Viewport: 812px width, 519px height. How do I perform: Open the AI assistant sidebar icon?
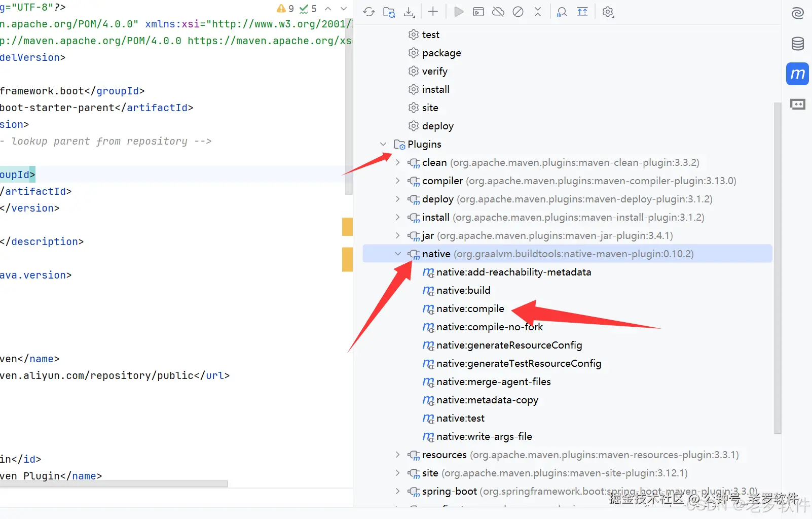click(x=798, y=13)
